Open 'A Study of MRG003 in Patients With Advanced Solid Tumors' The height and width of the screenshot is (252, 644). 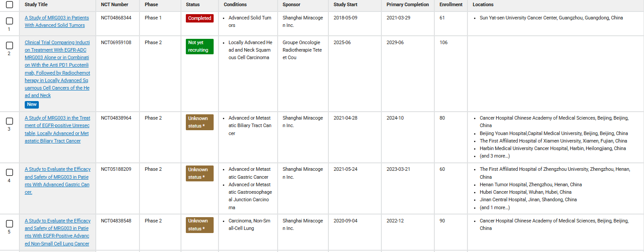[56, 22]
